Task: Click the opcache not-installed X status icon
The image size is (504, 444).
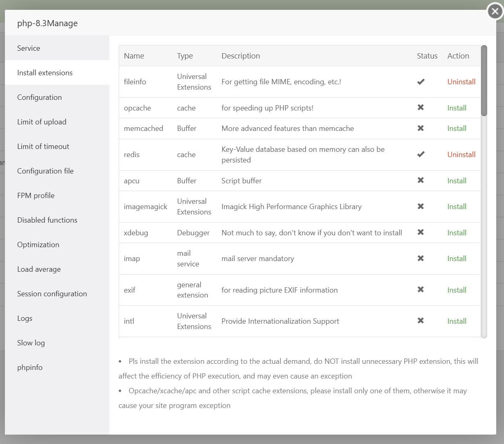Action: tap(420, 108)
